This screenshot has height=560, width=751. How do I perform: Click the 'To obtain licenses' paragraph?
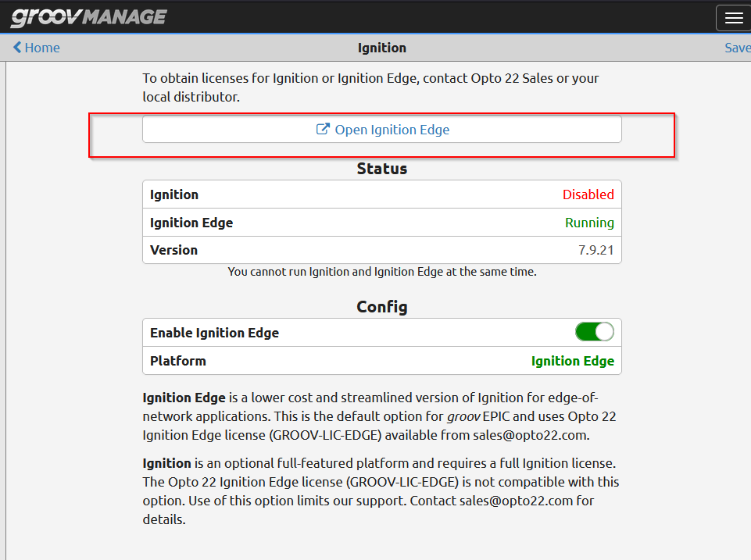coord(370,87)
